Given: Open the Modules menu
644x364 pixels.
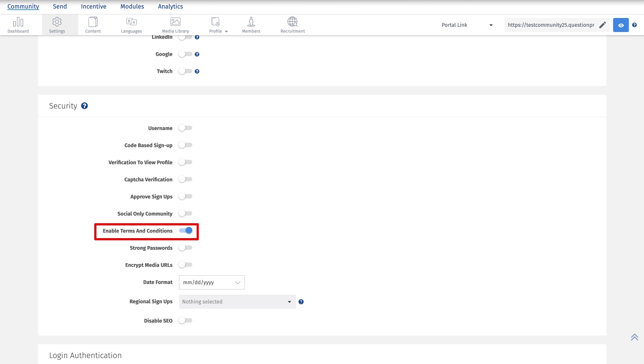Looking at the screenshot, I should 132,7.
